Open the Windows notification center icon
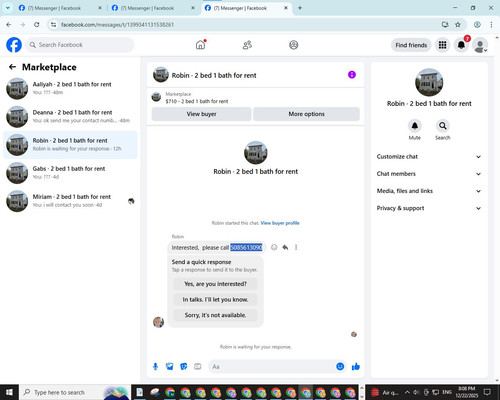The width and height of the screenshot is (500, 400). click(487, 392)
